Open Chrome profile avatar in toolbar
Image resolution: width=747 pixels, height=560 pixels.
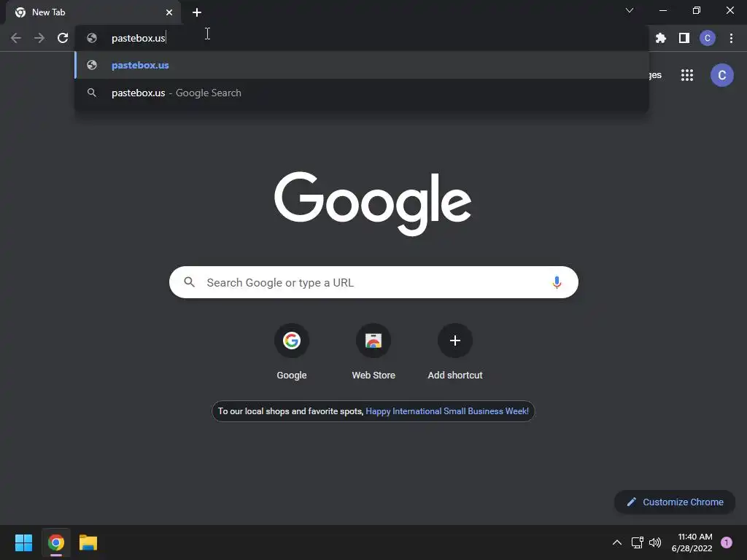point(708,38)
